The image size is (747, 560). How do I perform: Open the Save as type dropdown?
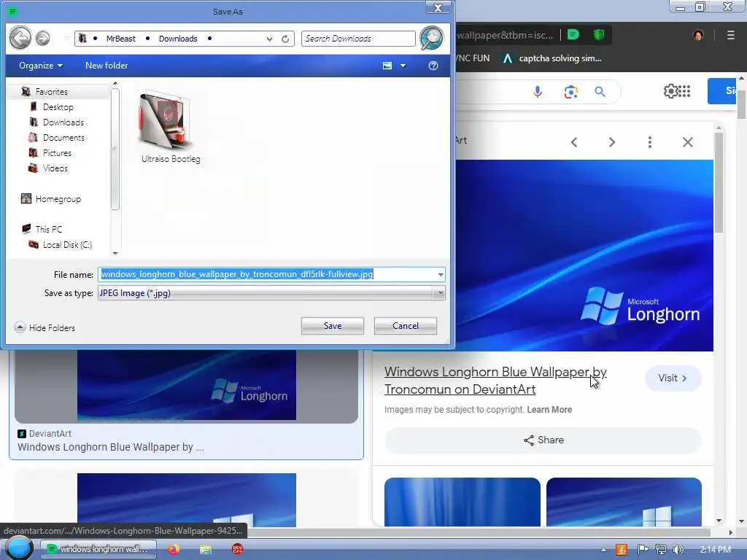(271, 293)
